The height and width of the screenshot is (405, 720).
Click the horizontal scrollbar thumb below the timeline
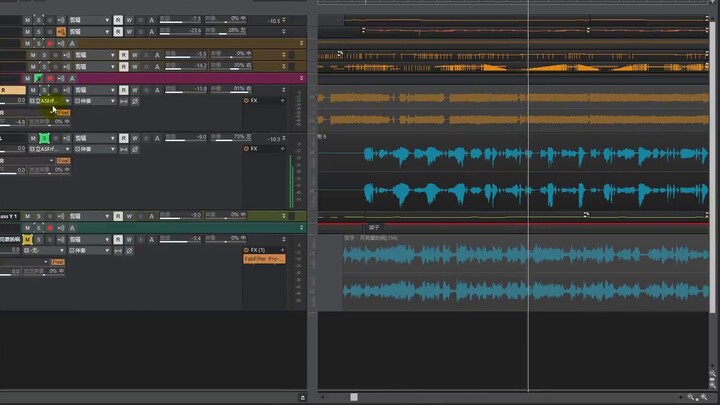[x=354, y=397]
